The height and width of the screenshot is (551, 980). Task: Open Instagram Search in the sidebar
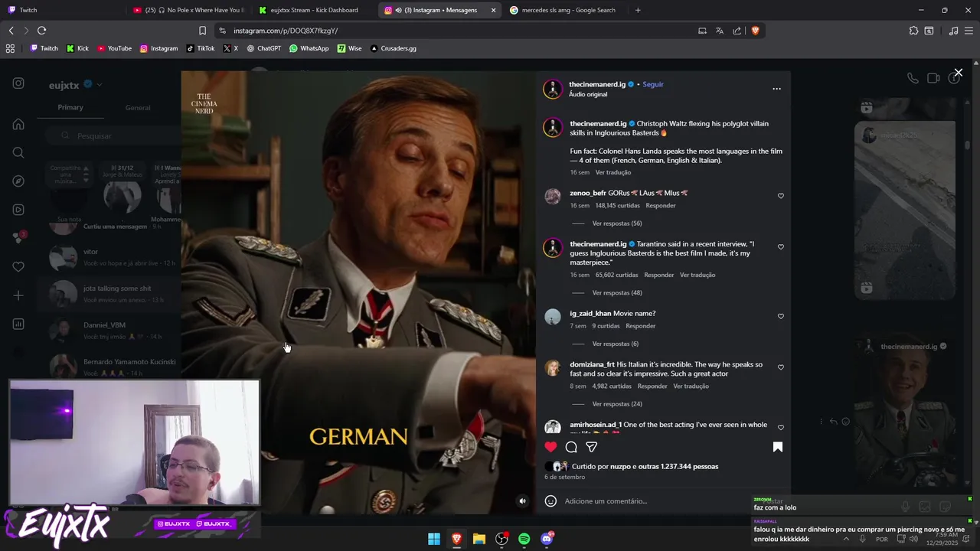point(18,152)
